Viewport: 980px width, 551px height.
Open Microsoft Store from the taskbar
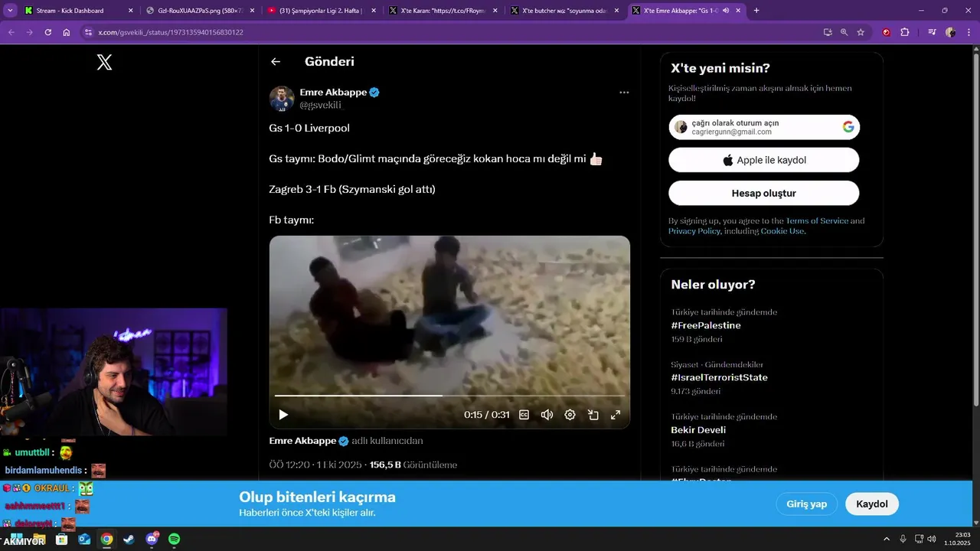(61, 539)
